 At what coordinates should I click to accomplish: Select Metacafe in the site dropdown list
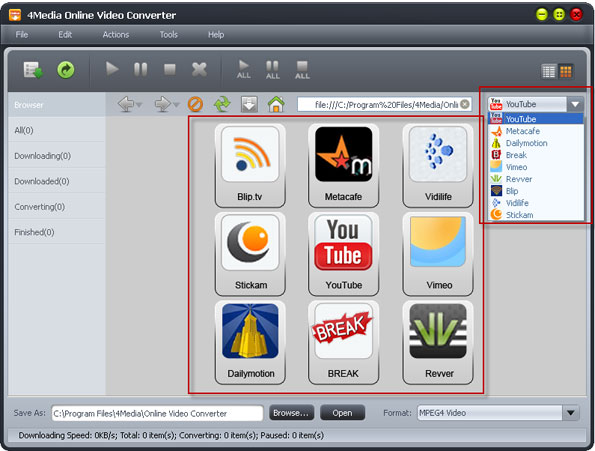[536, 131]
